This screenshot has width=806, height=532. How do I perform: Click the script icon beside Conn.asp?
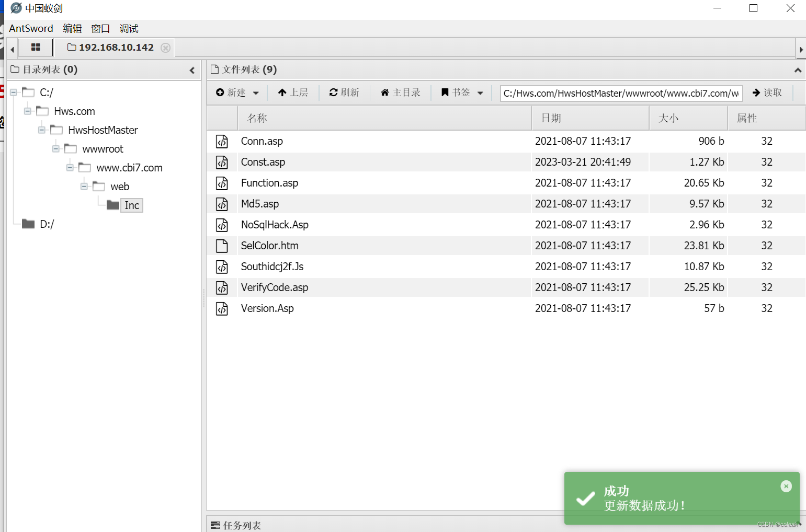coord(222,141)
